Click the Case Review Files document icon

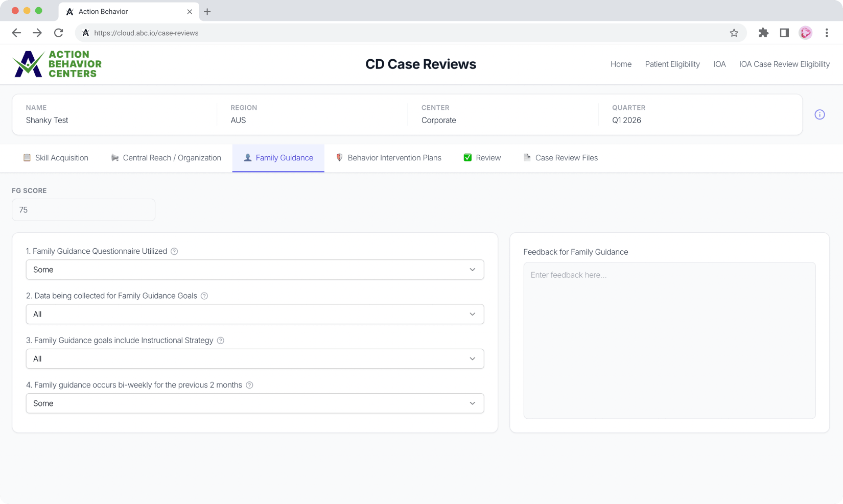(527, 157)
